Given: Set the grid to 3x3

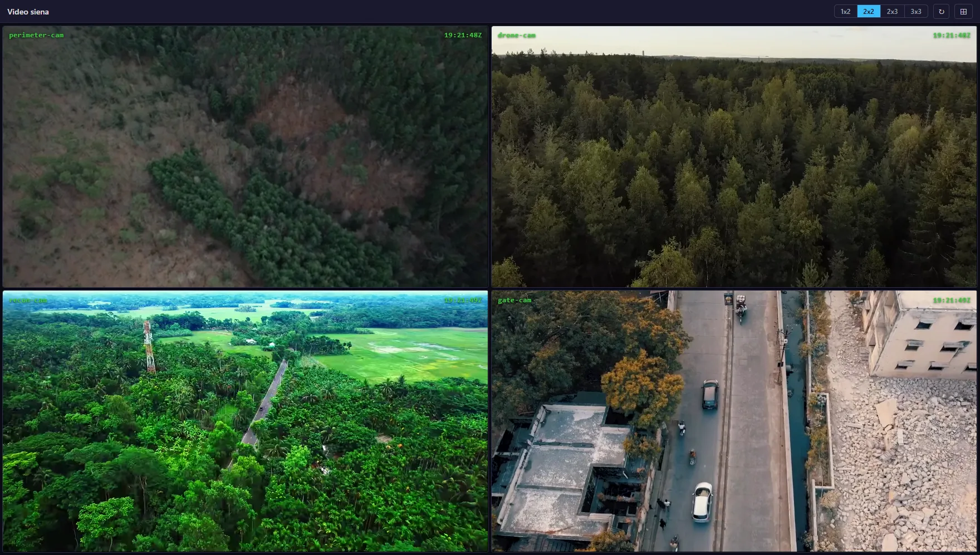Looking at the screenshot, I should 915,12.
